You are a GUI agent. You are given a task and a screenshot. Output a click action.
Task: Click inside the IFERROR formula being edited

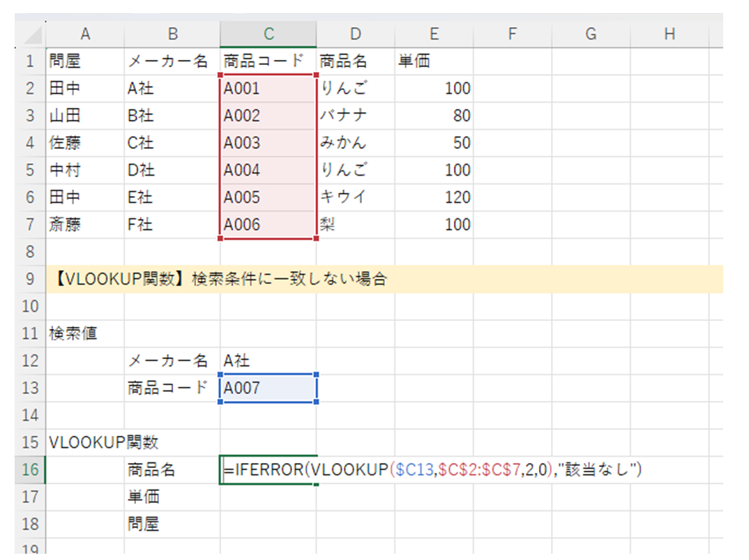click(432, 470)
